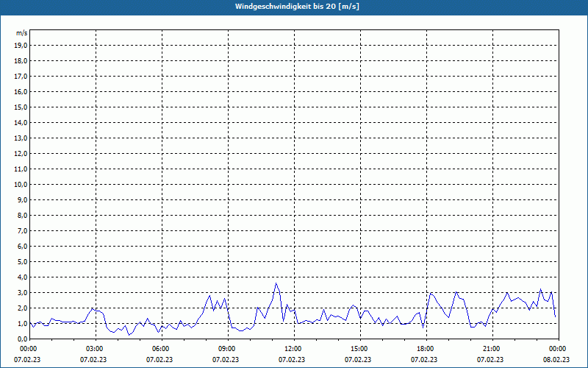Click the 07.02.23 date under 03:00

point(93,359)
